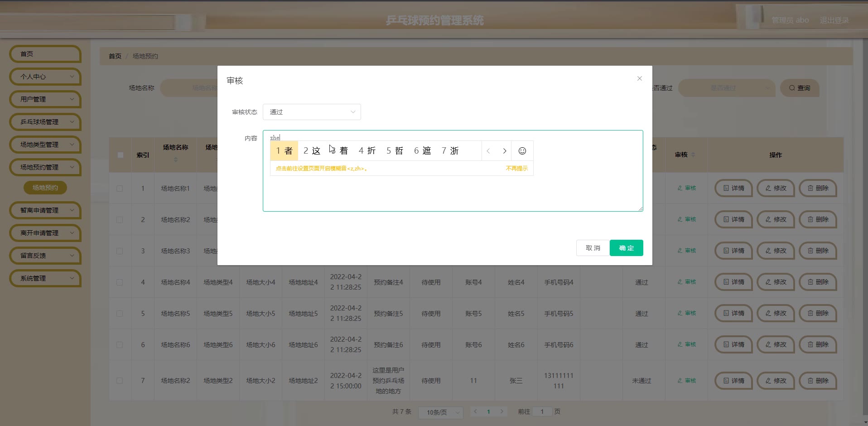Choose IME candidate 1 者

[284, 151]
